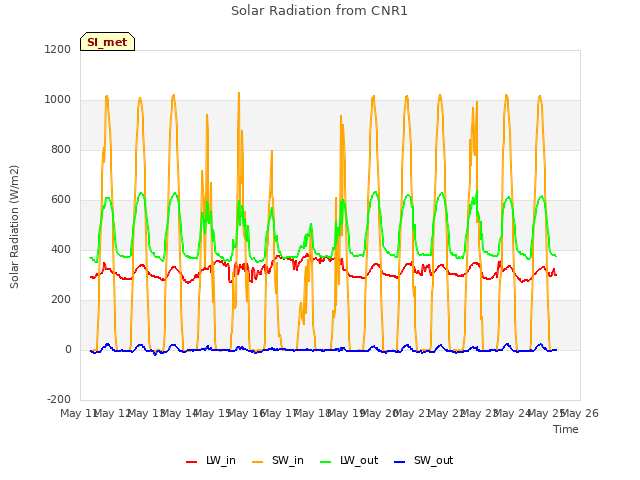Click the 0 y-axis tick label

68,349
